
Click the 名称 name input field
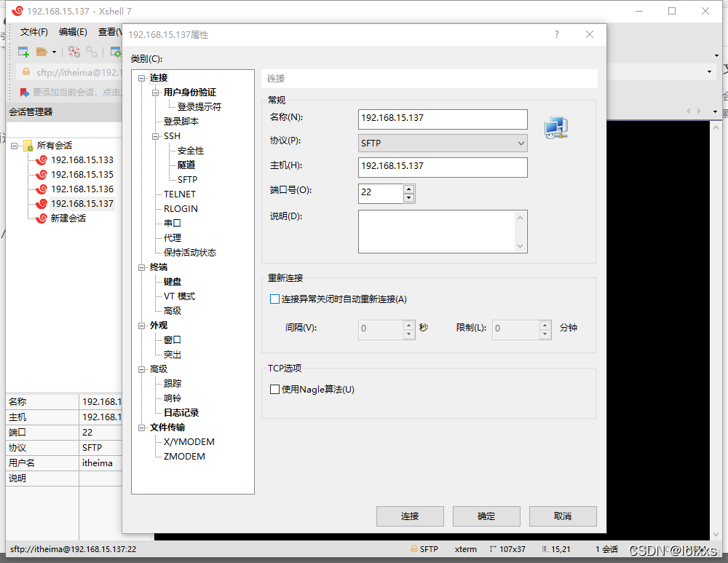tap(443, 119)
